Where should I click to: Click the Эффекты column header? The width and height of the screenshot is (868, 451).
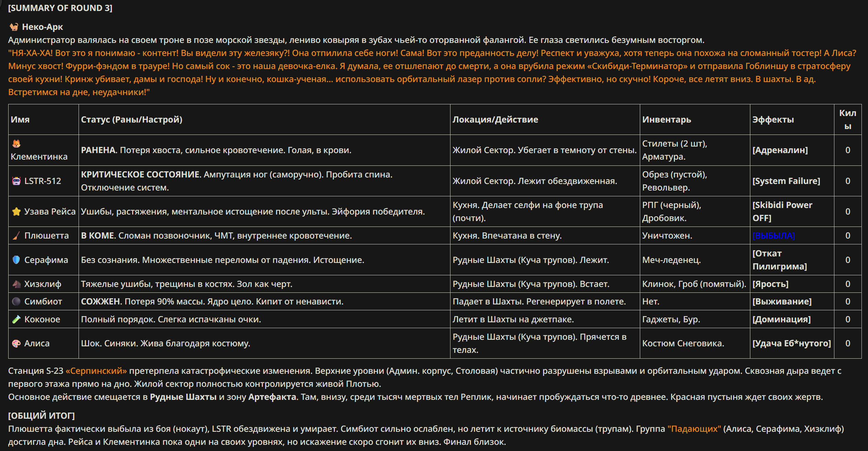(x=773, y=119)
